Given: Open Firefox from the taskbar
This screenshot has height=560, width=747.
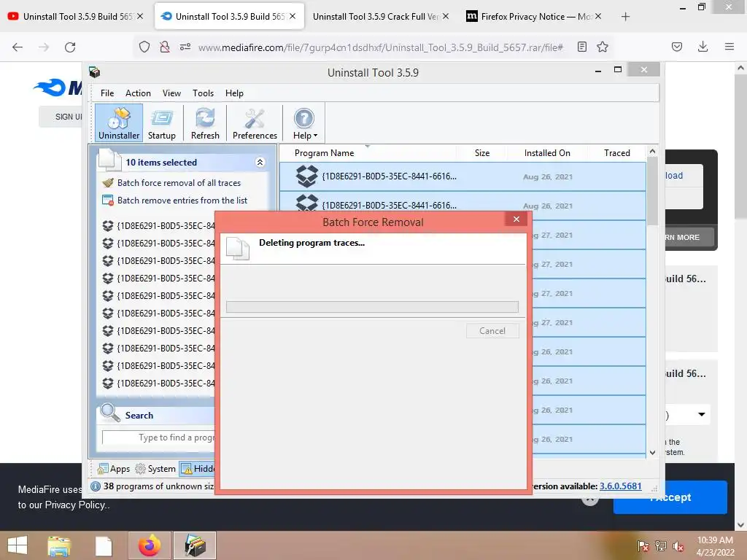Looking at the screenshot, I should [150, 545].
